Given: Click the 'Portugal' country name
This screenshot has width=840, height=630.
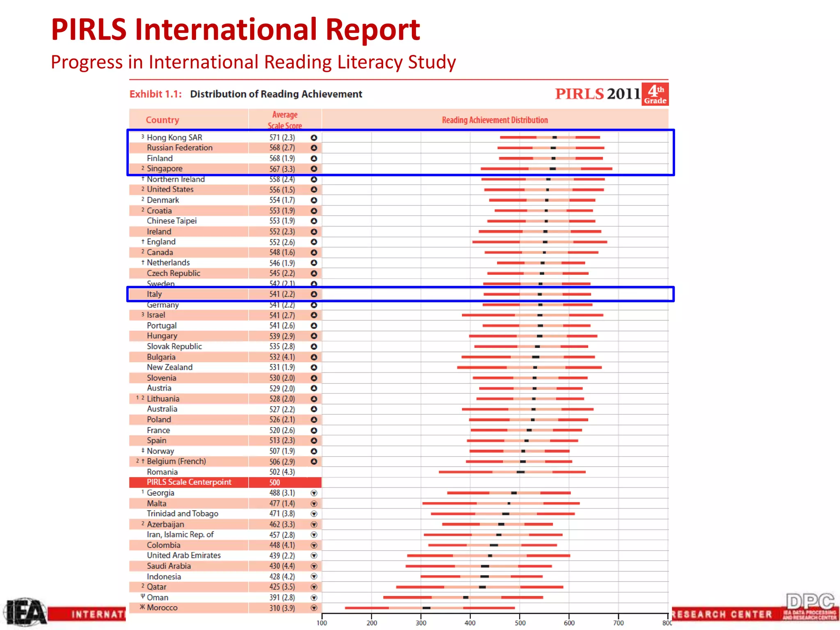Looking at the screenshot, I should pyautogui.click(x=162, y=325).
